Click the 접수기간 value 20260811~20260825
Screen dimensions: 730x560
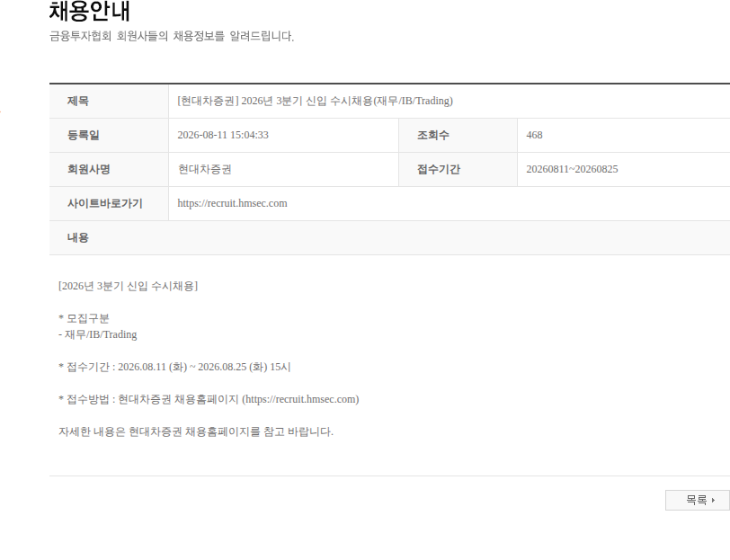point(572,170)
